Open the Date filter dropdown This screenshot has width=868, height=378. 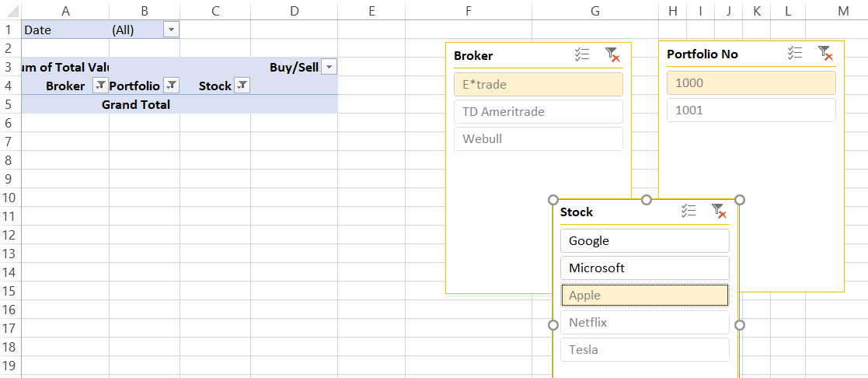pyautogui.click(x=171, y=30)
